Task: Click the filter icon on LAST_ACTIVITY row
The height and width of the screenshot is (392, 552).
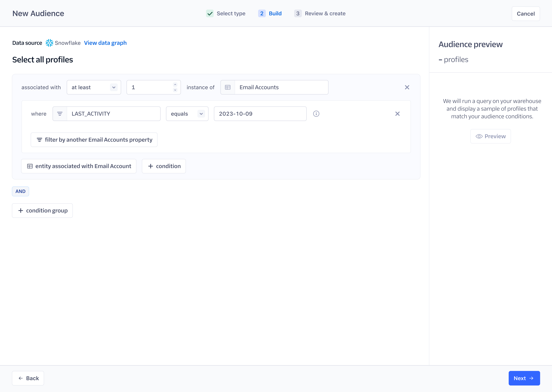Action: click(x=60, y=113)
